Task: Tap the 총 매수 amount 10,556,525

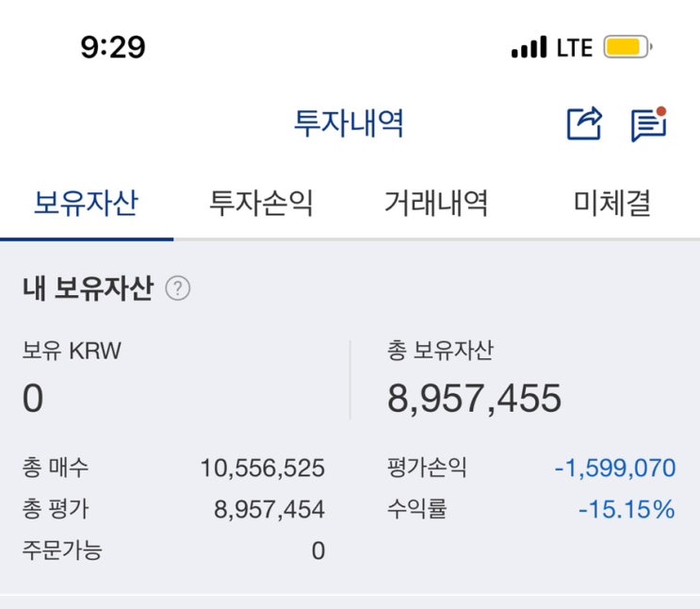Action: 262,468
